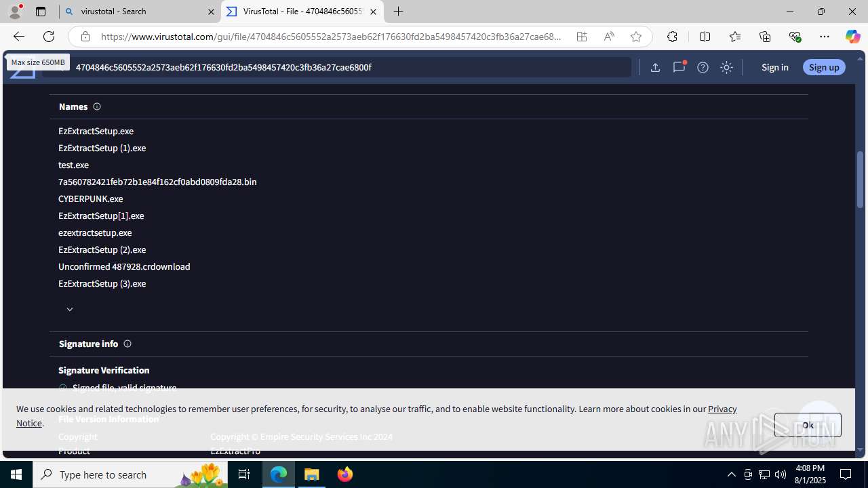This screenshot has width=868, height=488.
Task: Click the taskbar search box
Action: click(x=130, y=474)
